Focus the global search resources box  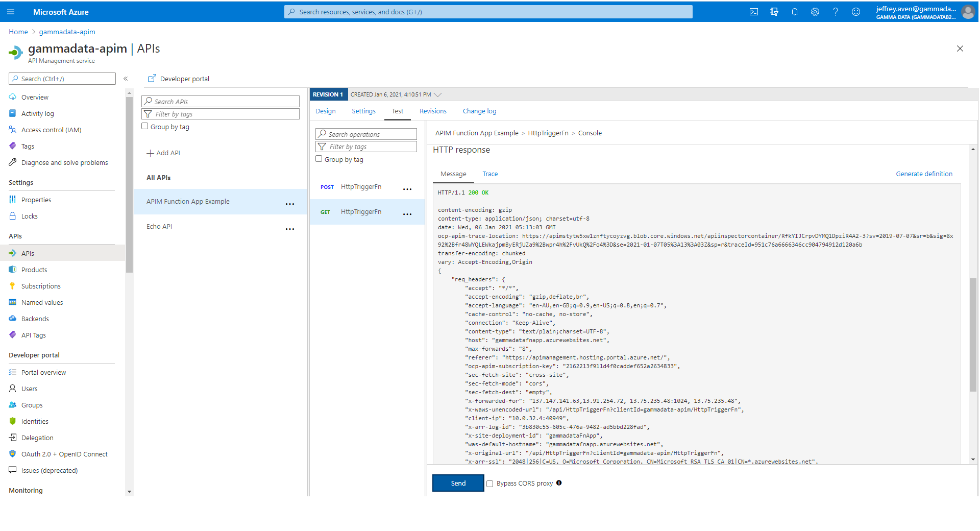click(488, 12)
